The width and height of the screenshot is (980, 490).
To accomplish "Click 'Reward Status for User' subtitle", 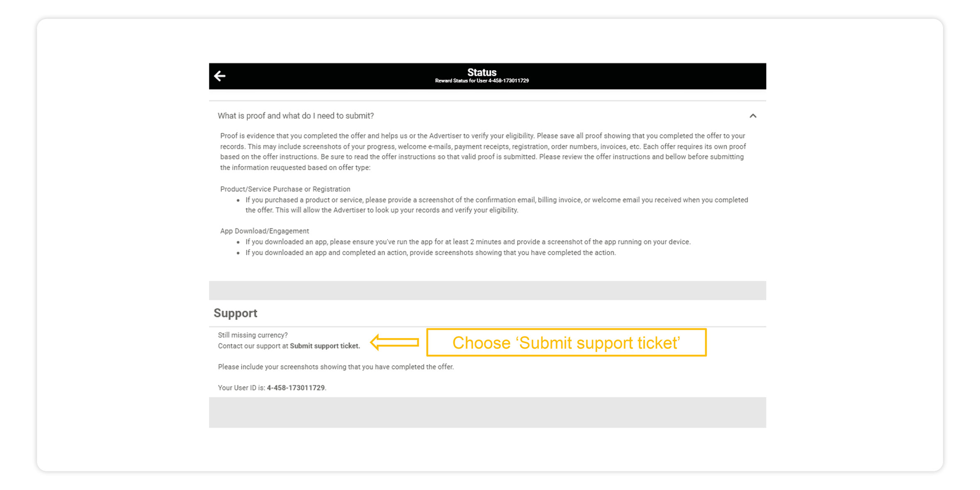I will tap(481, 81).
